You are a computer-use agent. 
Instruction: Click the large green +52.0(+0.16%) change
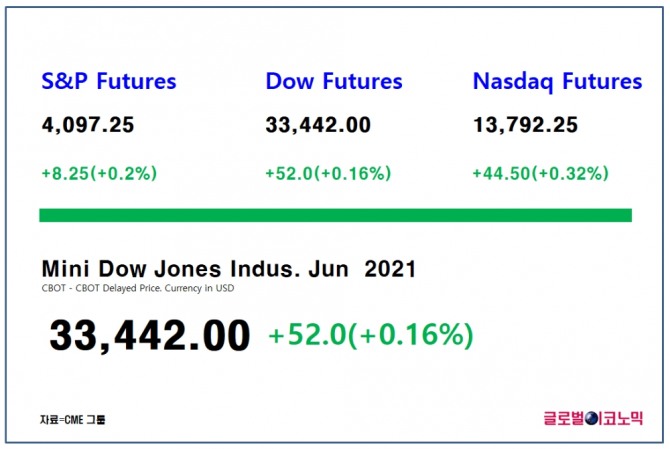click(x=370, y=335)
